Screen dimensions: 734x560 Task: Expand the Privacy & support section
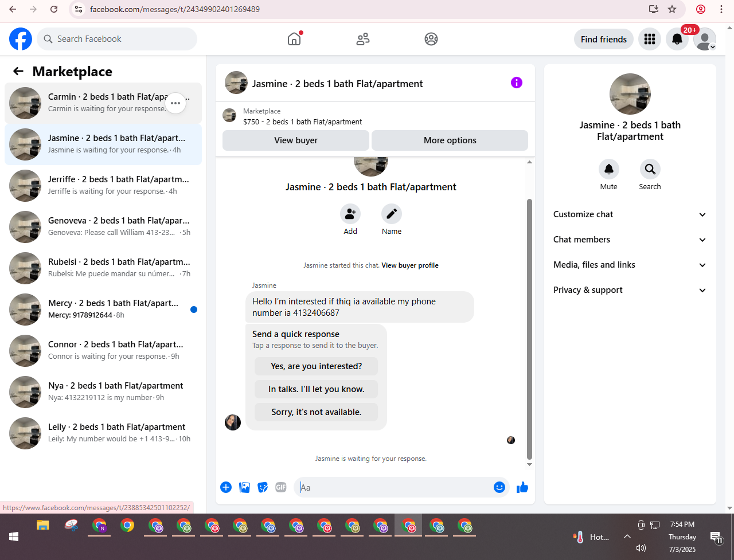tap(630, 290)
